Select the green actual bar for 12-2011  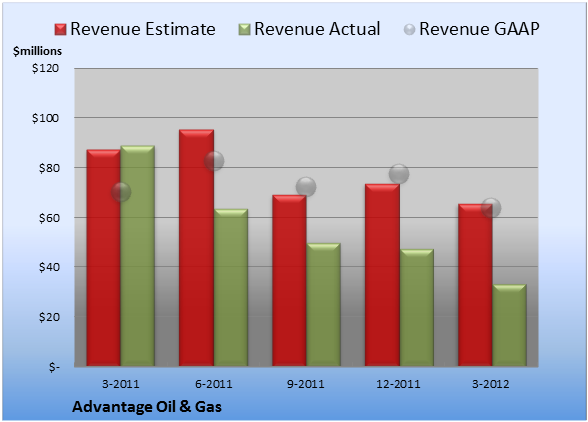416,308
